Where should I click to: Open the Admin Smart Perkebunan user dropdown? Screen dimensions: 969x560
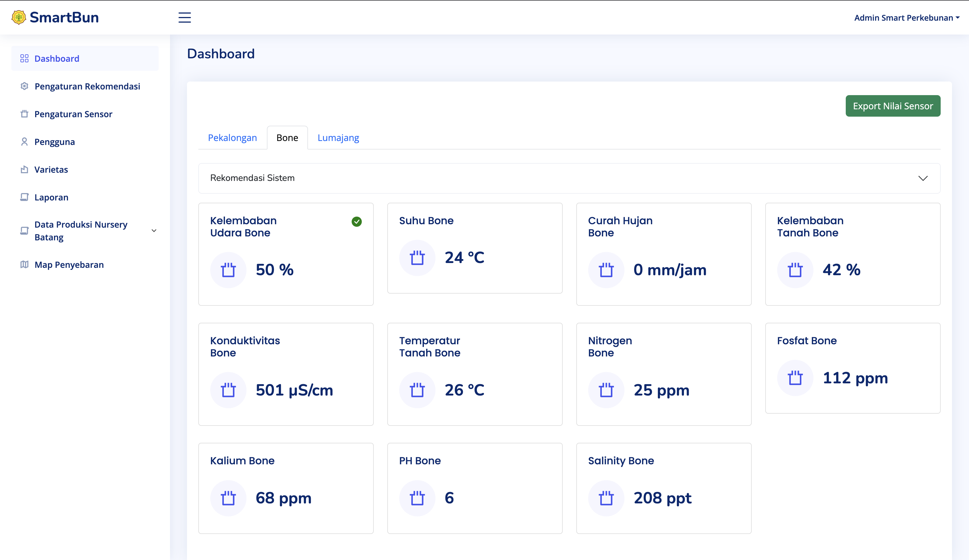(907, 18)
